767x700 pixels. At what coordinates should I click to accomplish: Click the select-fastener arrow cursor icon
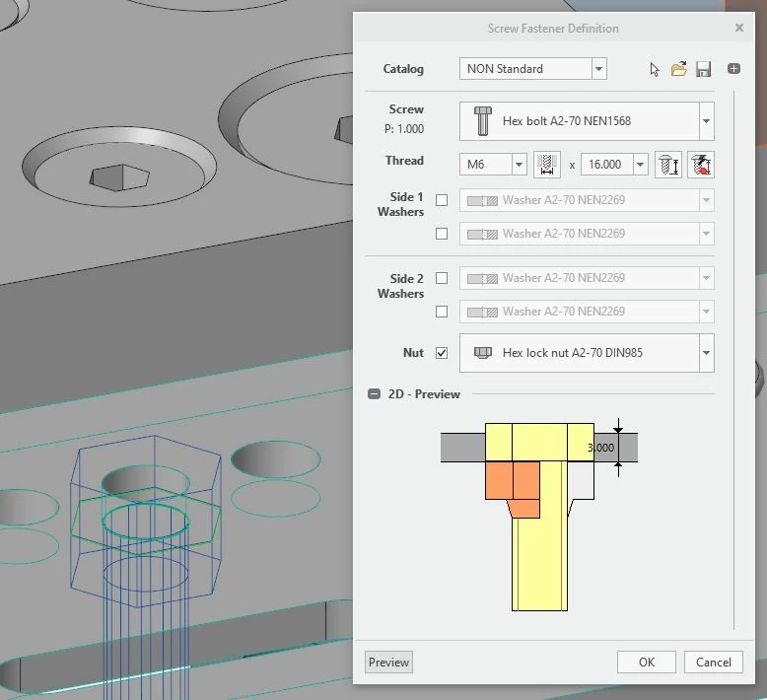coord(655,69)
